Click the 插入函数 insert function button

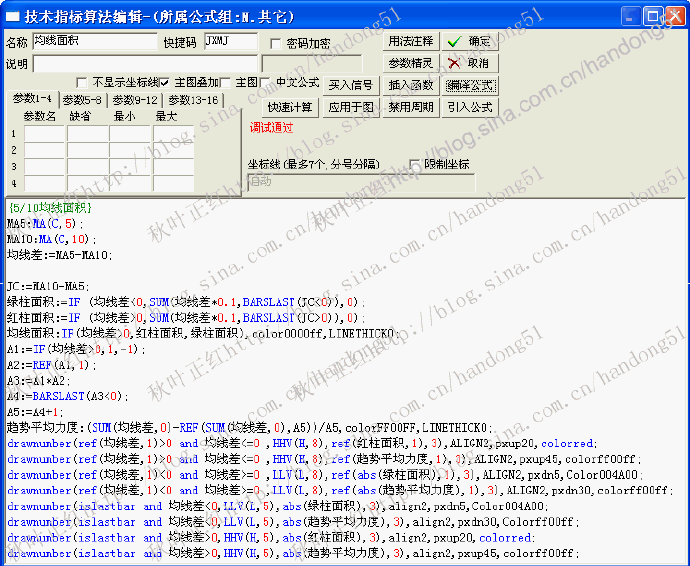[411, 85]
